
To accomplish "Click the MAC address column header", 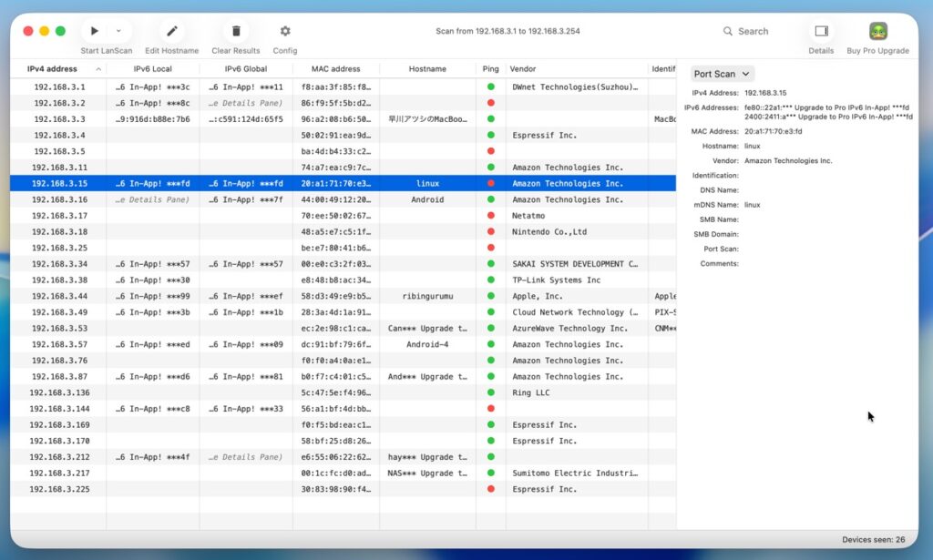I will (x=335, y=69).
